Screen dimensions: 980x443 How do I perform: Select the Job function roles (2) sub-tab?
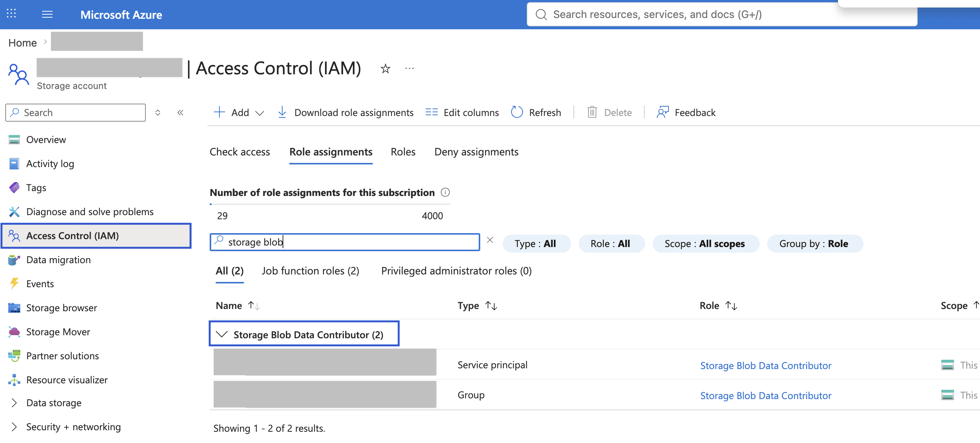pyautogui.click(x=310, y=271)
